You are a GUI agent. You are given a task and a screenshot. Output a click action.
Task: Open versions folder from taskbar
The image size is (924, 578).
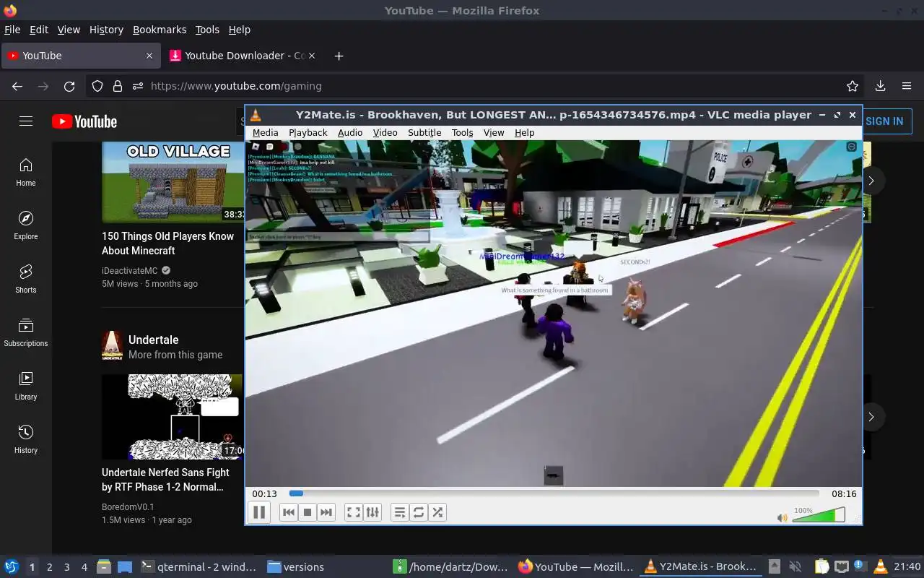(296, 567)
